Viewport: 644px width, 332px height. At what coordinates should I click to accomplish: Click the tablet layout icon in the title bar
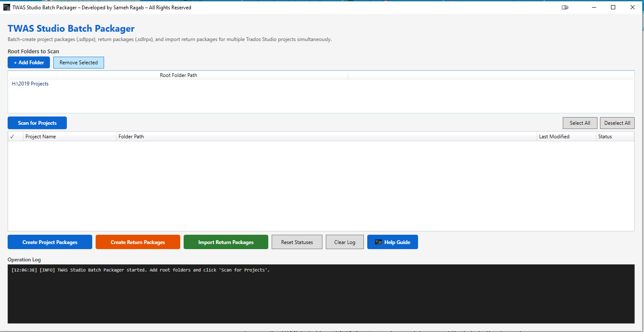point(565,7)
